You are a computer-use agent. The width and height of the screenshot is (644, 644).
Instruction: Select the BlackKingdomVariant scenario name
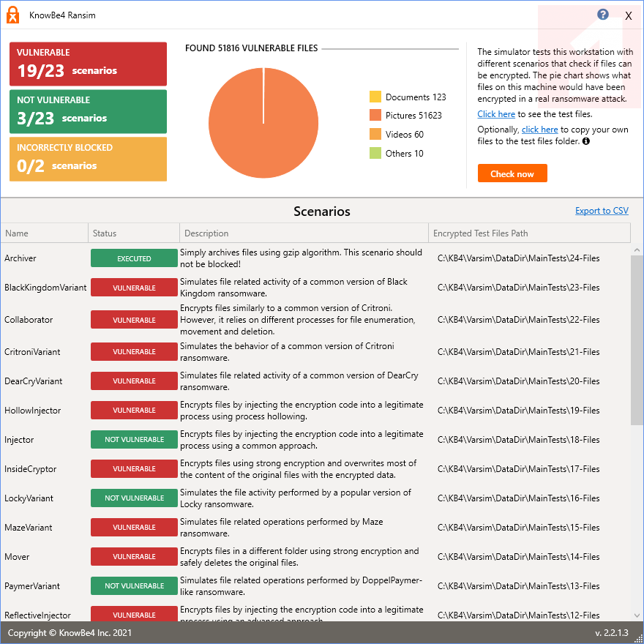coord(45,288)
